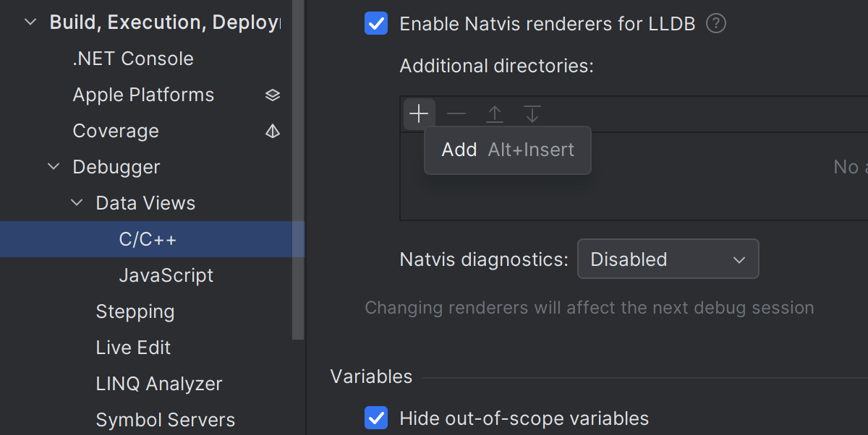Viewport: 868px width, 435px height.
Task: Click the icon beside Coverage
Action: coord(273,132)
